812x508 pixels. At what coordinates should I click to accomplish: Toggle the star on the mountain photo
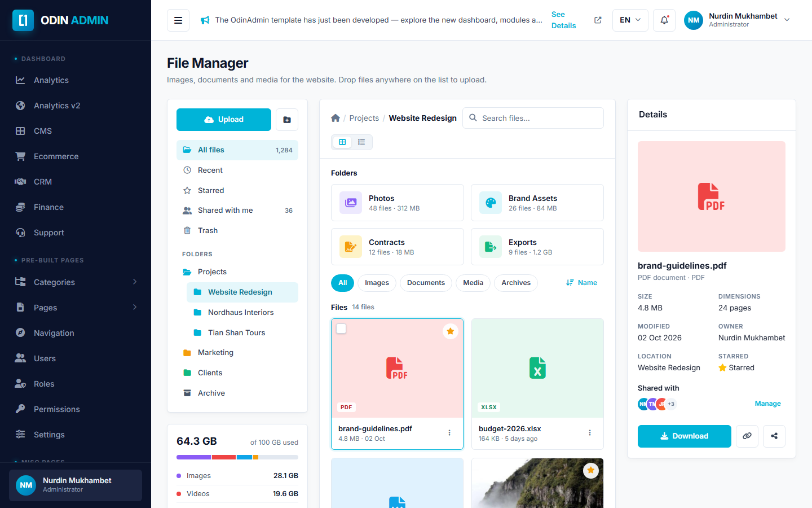coord(590,470)
